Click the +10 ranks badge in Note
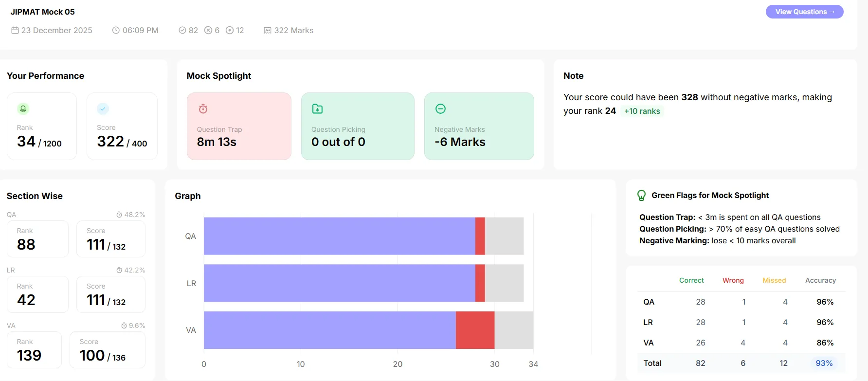Image resolution: width=868 pixels, height=381 pixels. (x=642, y=111)
